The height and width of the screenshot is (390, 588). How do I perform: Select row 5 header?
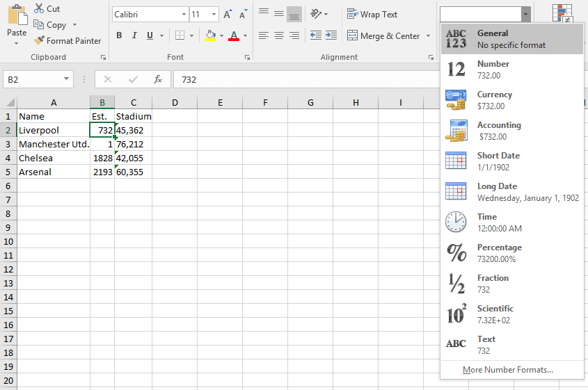(x=8, y=172)
